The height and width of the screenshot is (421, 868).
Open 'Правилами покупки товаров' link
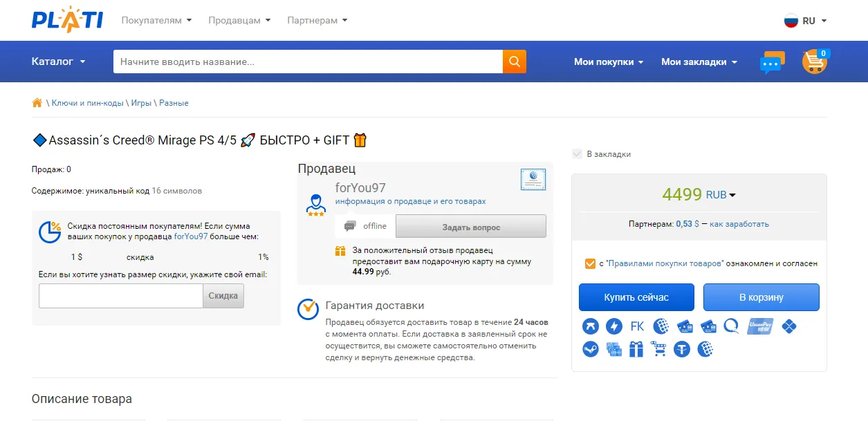coord(665,263)
